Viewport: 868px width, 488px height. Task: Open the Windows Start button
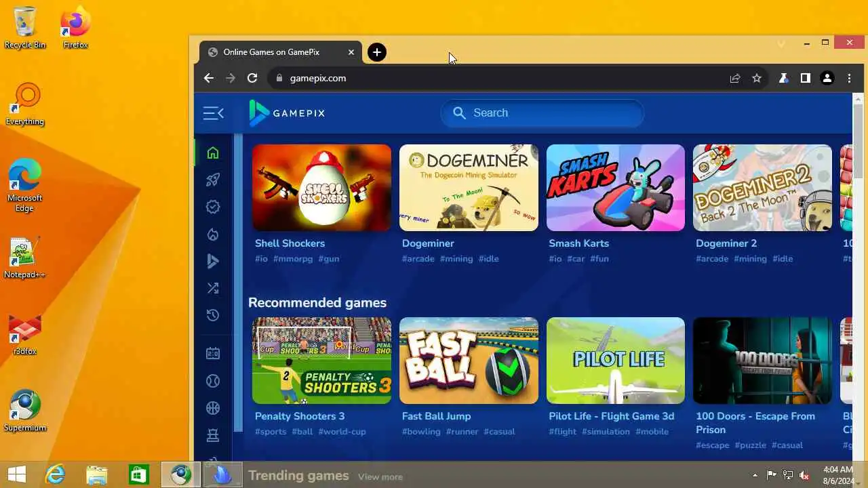(x=16, y=474)
